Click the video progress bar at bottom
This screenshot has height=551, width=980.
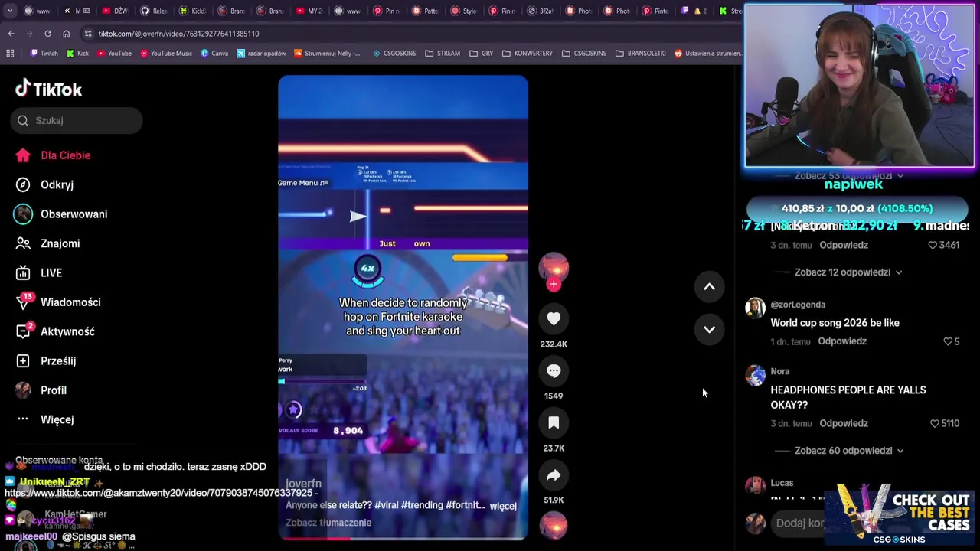pos(403,538)
